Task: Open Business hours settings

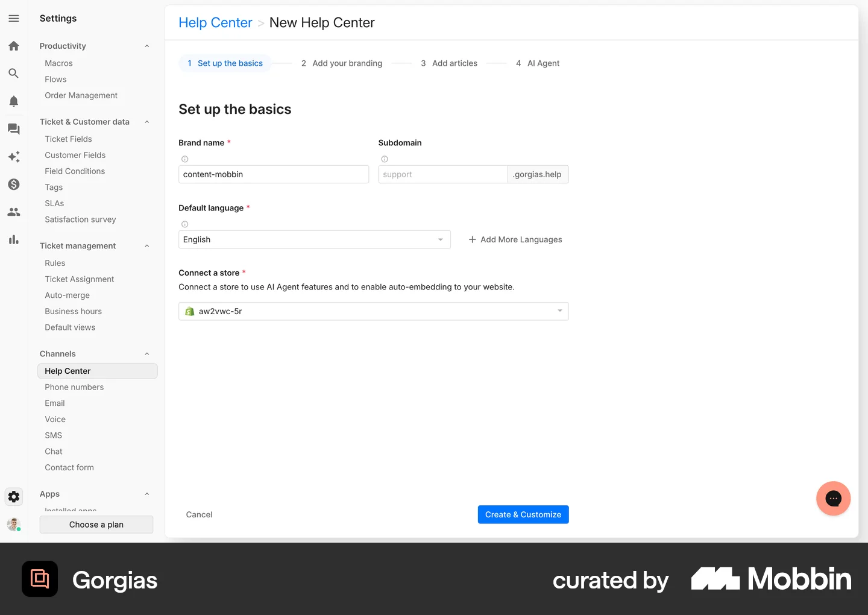Action: (x=74, y=311)
